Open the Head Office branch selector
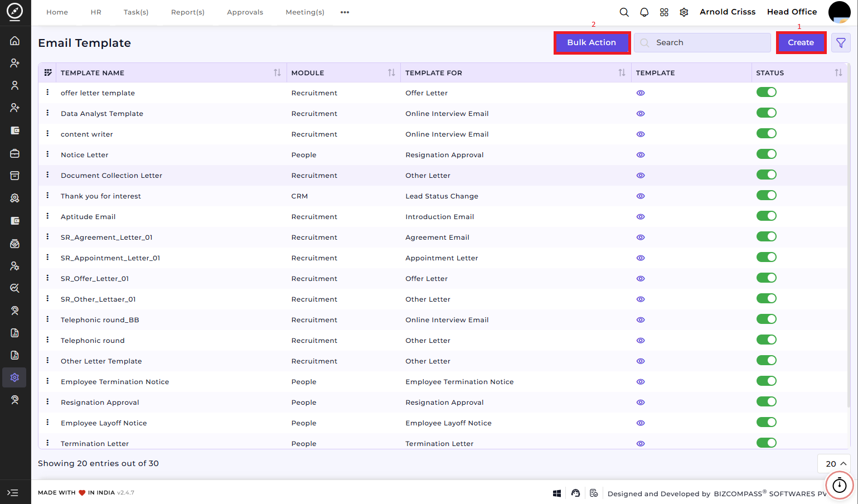This screenshot has width=858, height=504. (x=792, y=12)
